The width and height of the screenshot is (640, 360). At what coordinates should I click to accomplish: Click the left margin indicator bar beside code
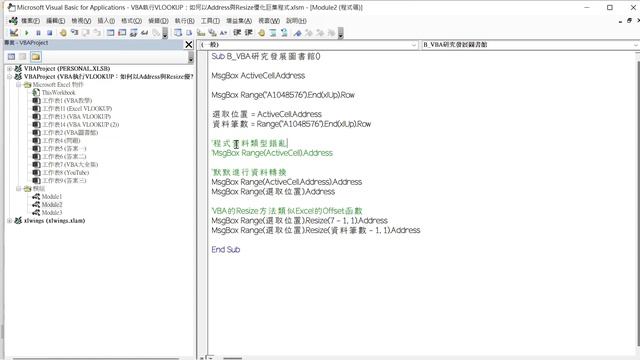[x=202, y=202]
